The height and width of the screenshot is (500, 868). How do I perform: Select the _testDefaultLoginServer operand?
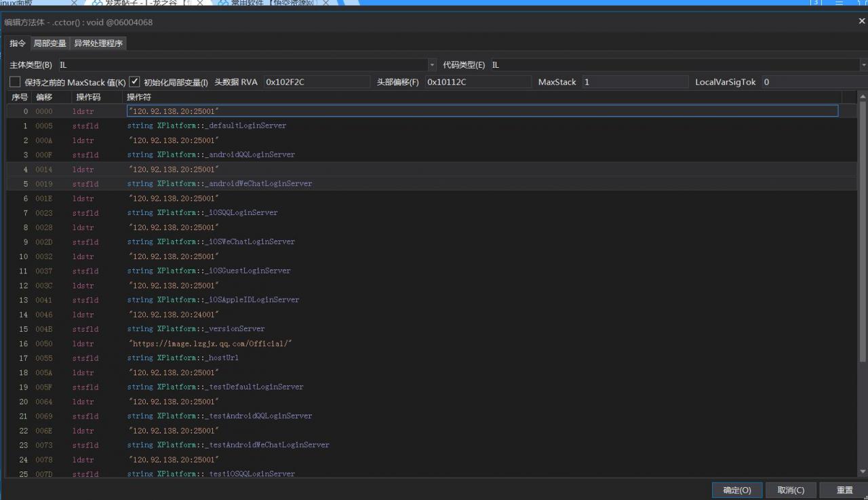(x=215, y=387)
